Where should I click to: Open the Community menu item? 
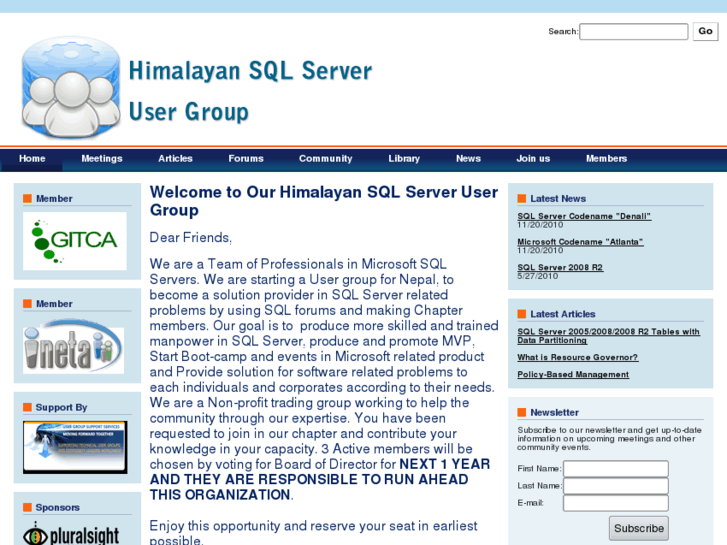[x=325, y=159]
